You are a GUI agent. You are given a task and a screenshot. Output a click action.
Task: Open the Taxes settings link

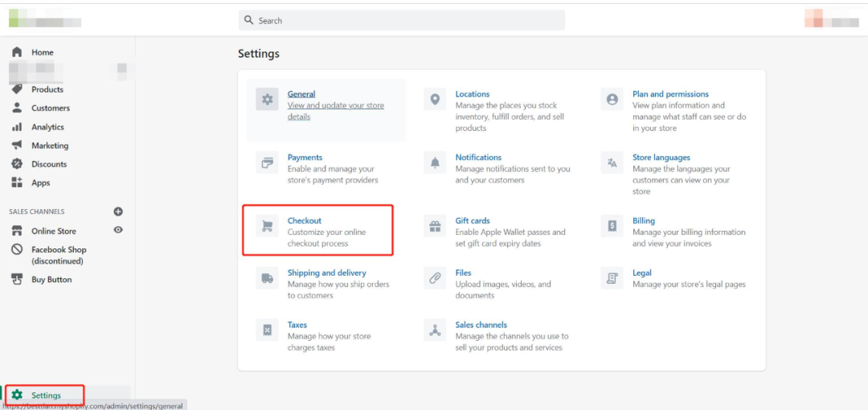coord(297,325)
